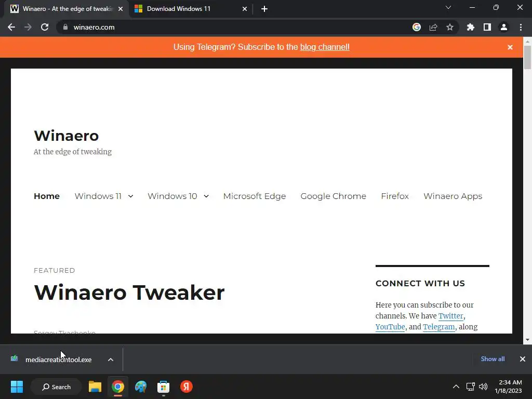This screenshot has width=532, height=399.
Task: Follow the YouTube link
Action: [x=390, y=327]
